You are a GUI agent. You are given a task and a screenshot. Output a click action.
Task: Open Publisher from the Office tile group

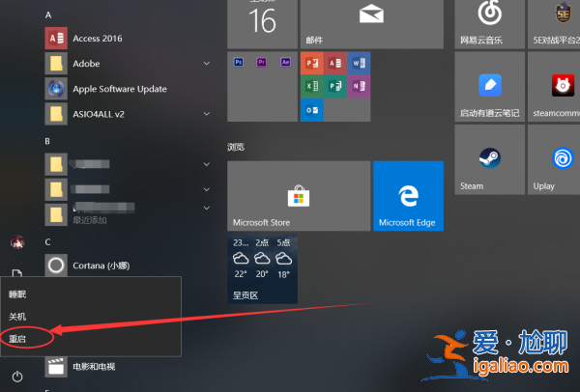pos(335,87)
